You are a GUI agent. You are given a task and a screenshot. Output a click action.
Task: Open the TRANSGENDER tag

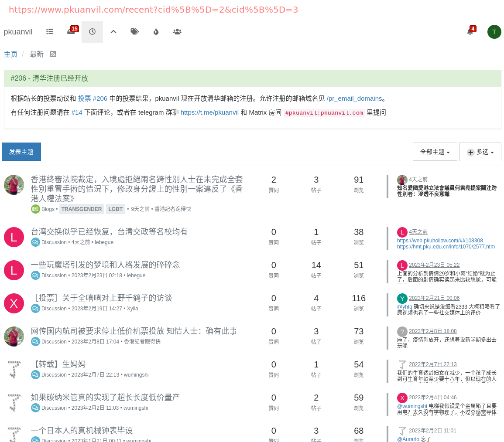point(82,209)
